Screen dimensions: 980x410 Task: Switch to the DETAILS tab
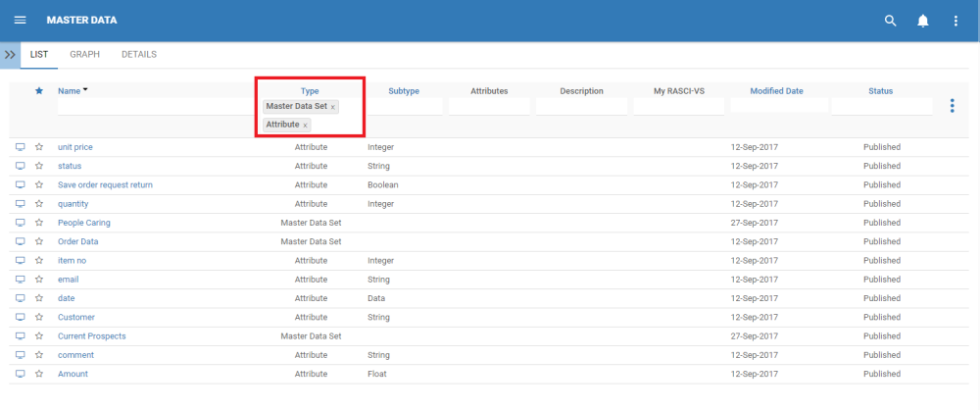(x=139, y=55)
